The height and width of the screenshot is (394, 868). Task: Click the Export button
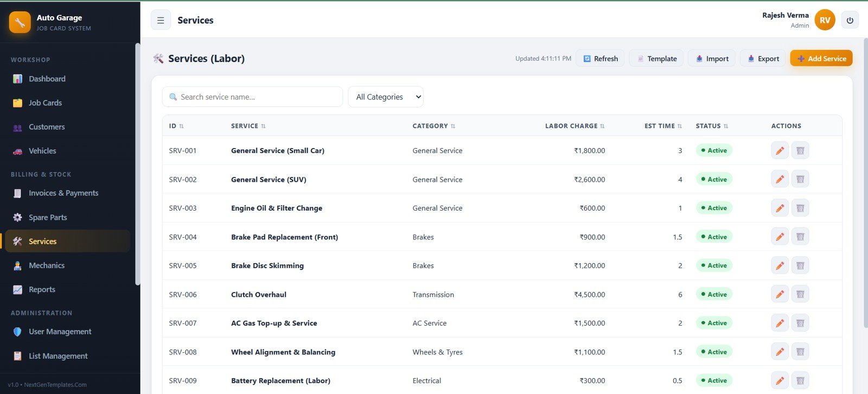point(763,58)
